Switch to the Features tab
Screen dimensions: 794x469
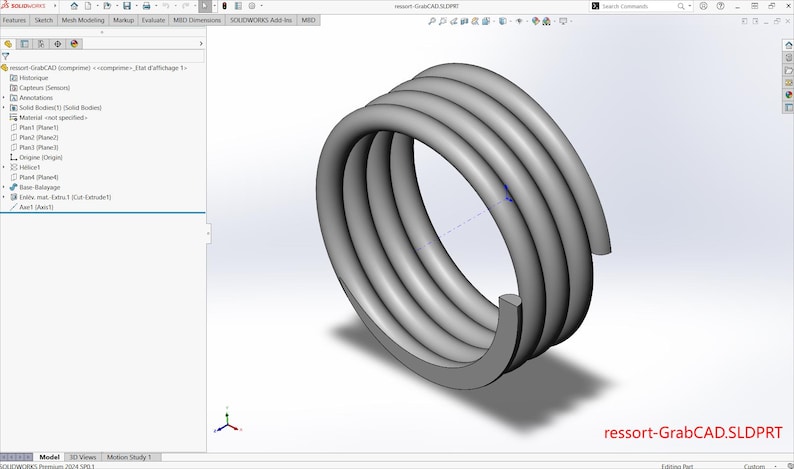pyautogui.click(x=14, y=20)
